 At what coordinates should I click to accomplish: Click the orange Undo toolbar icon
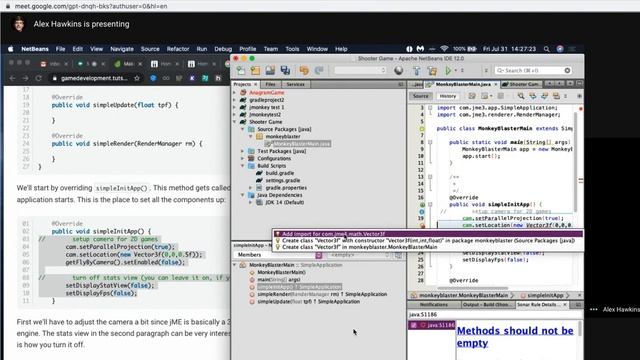click(x=304, y=71)
